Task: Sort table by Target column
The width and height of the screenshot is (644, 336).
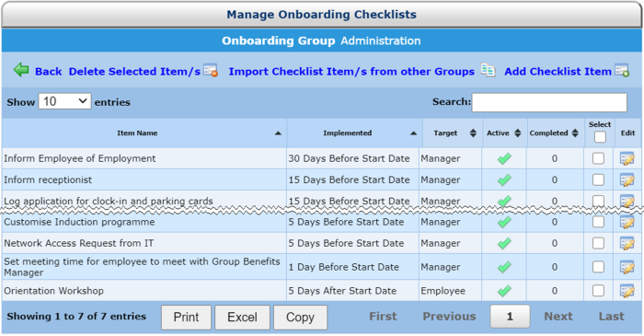Action: pyautogui.click(x=453, y=133)
